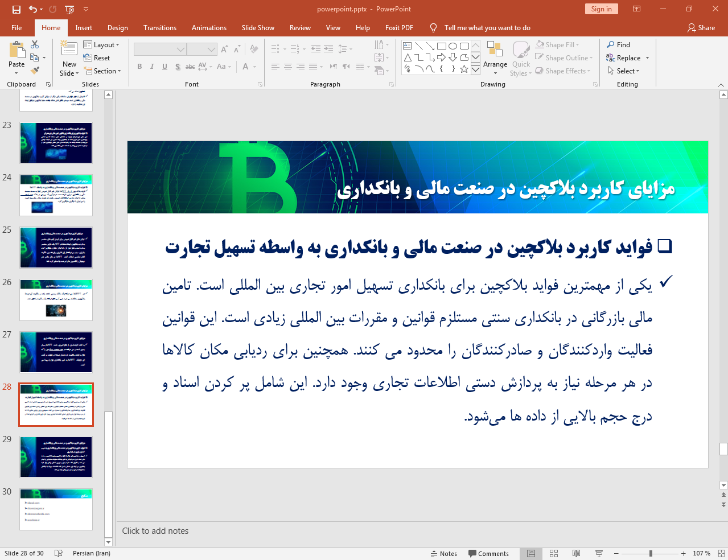
Task: Click Increase Font Size icon
Action: pos(224,50)
